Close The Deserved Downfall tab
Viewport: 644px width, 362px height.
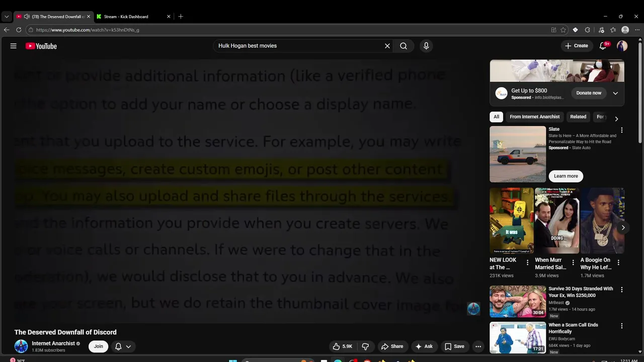coord(89,17)
